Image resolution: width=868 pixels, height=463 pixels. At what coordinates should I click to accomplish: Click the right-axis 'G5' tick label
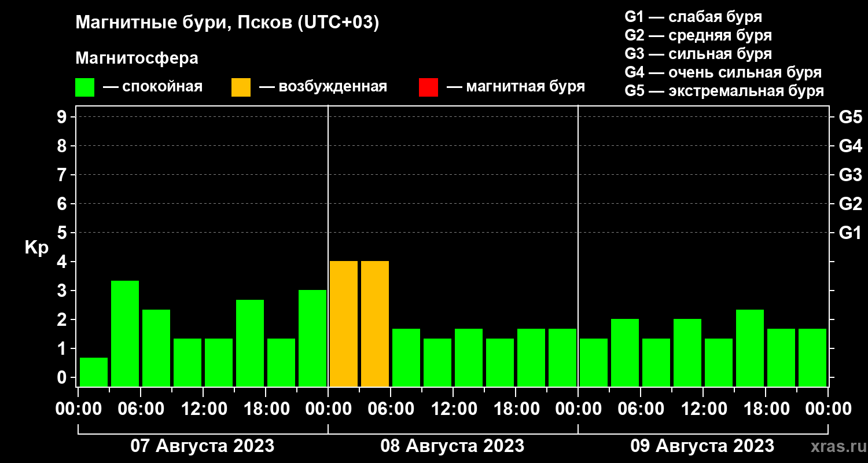coord(850,117)
